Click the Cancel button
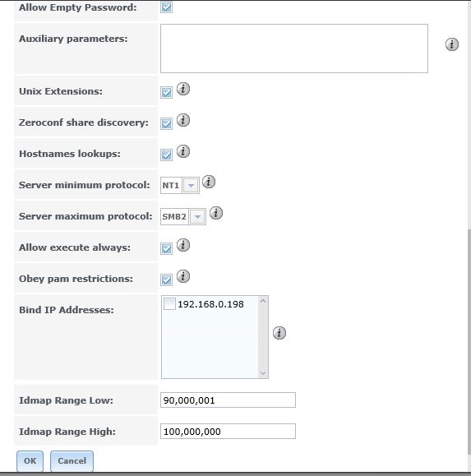 pos(72,461)
